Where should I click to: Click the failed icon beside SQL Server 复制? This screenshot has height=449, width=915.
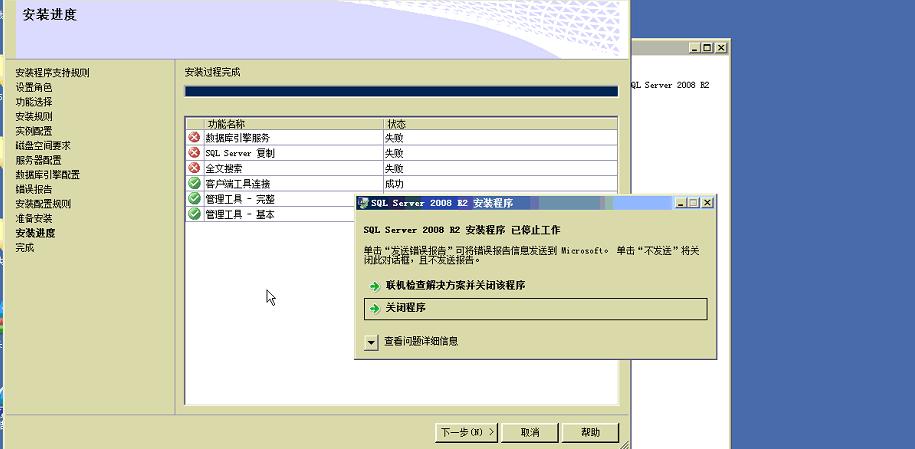coord(194,152)
